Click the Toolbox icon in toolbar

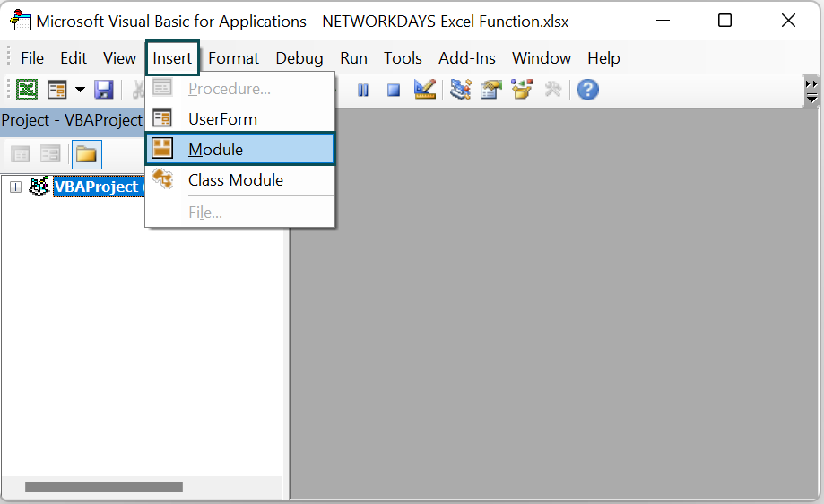point(553,90)
